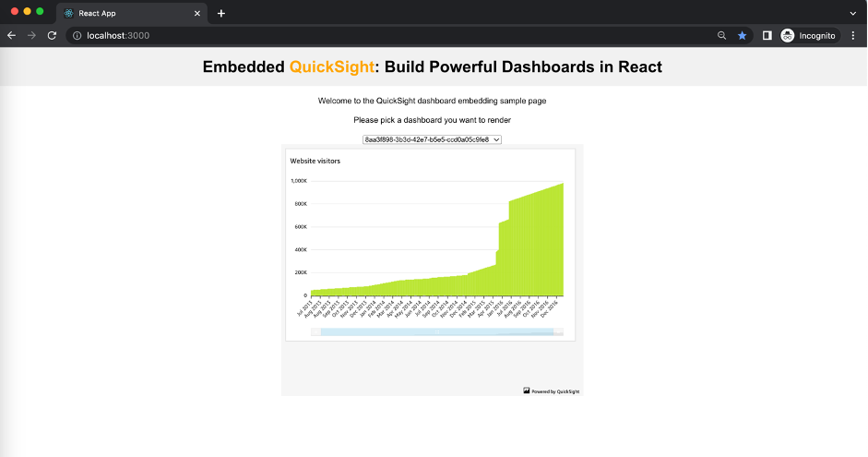Image resolution: width=868 pixels, height=457 pixels.
Task: Reload the localhost page
Action: pos(52,35)
